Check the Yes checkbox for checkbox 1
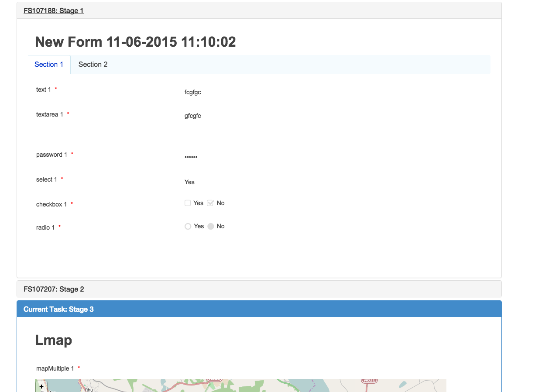This screenshot has height=392, width=535. pos(188,203)
